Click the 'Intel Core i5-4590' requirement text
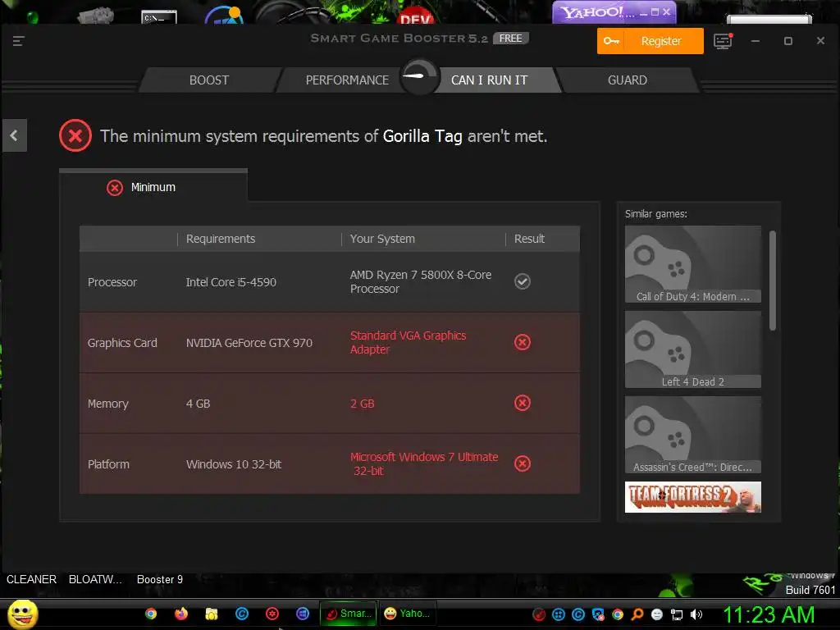840x630 pixels. coord(231,282)
